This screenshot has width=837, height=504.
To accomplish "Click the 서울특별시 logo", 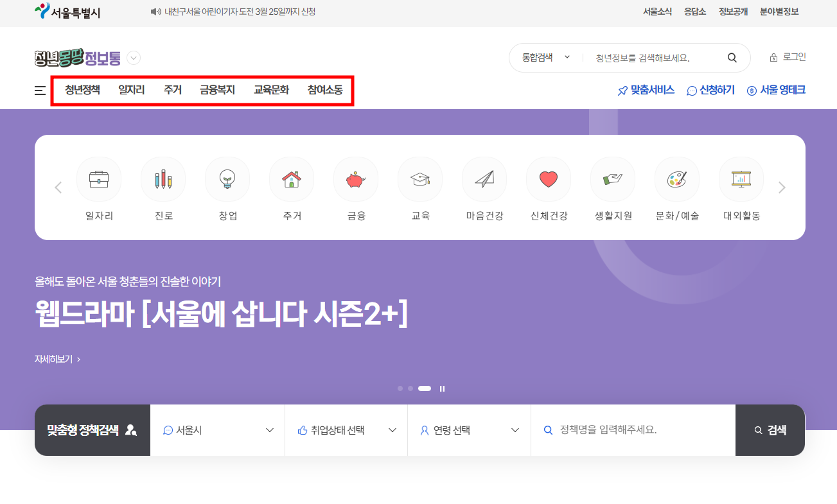I will tap(67, 12).
